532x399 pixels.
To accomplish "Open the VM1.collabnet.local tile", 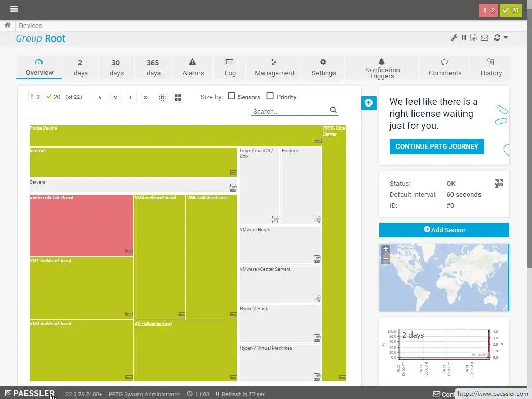I will [x=81, y=288].
